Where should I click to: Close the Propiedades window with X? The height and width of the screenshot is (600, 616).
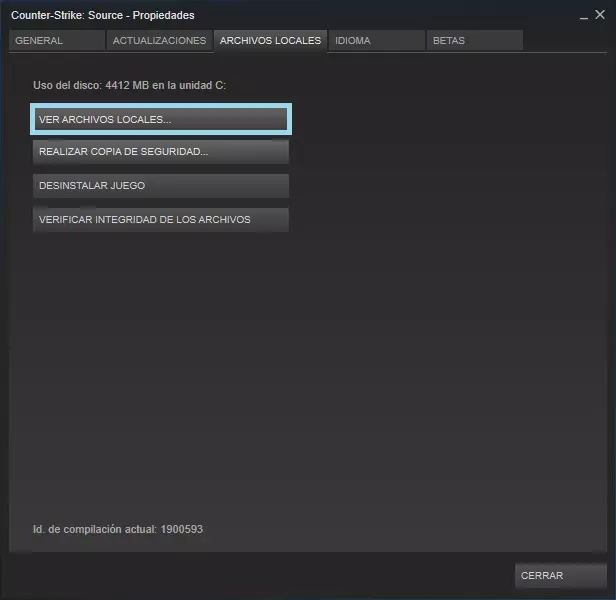(600, 15)
